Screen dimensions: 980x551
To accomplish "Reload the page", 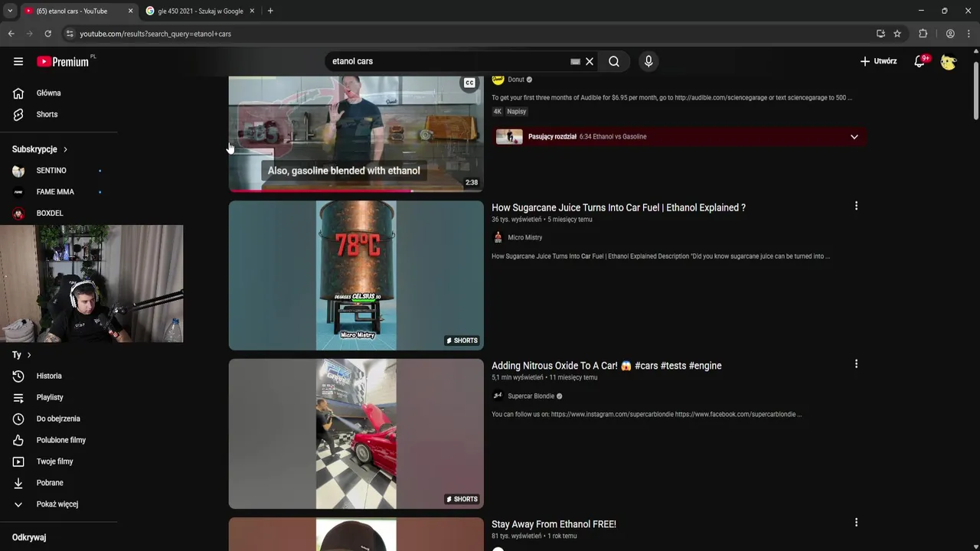I will click(x=47, y=34).
